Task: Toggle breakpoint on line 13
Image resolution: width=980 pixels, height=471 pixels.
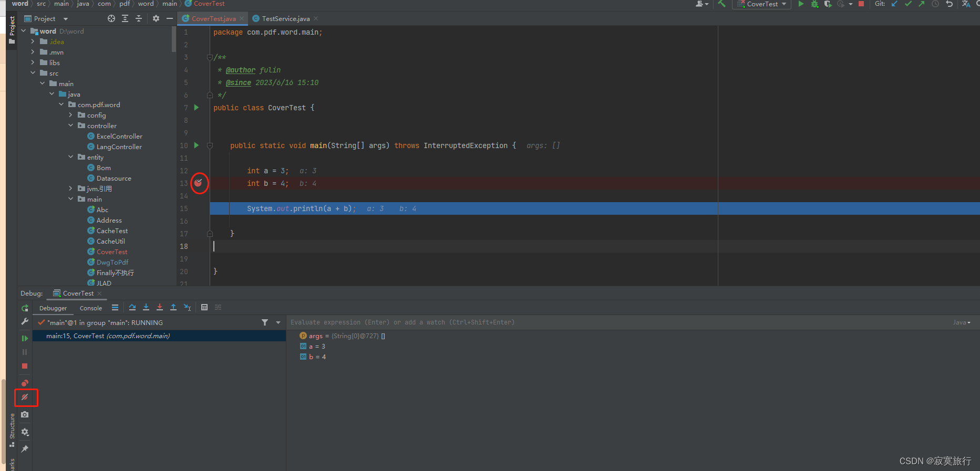Action: click(198, 183)
